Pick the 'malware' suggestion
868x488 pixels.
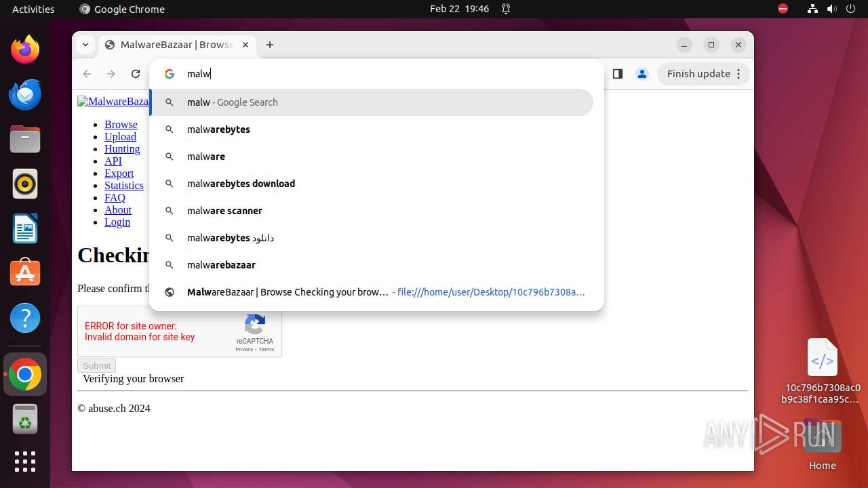[372, 157]
